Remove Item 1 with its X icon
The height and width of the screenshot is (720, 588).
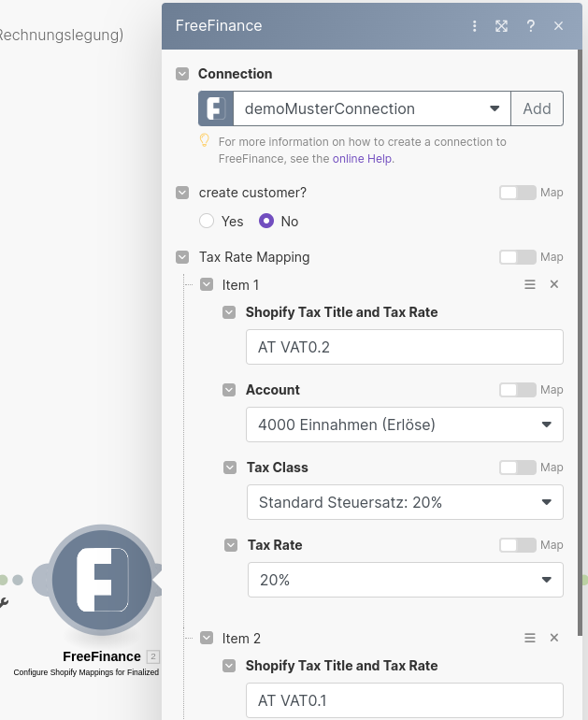click(x=553, y=284)
